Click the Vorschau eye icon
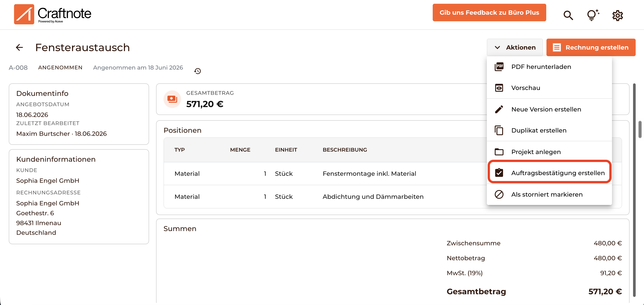 [x=499, y=88]
